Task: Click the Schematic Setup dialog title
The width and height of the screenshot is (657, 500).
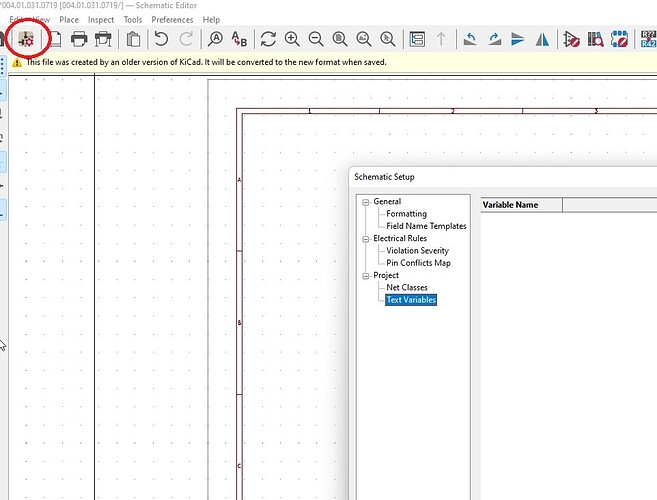Action: click(x=384, y=177)
